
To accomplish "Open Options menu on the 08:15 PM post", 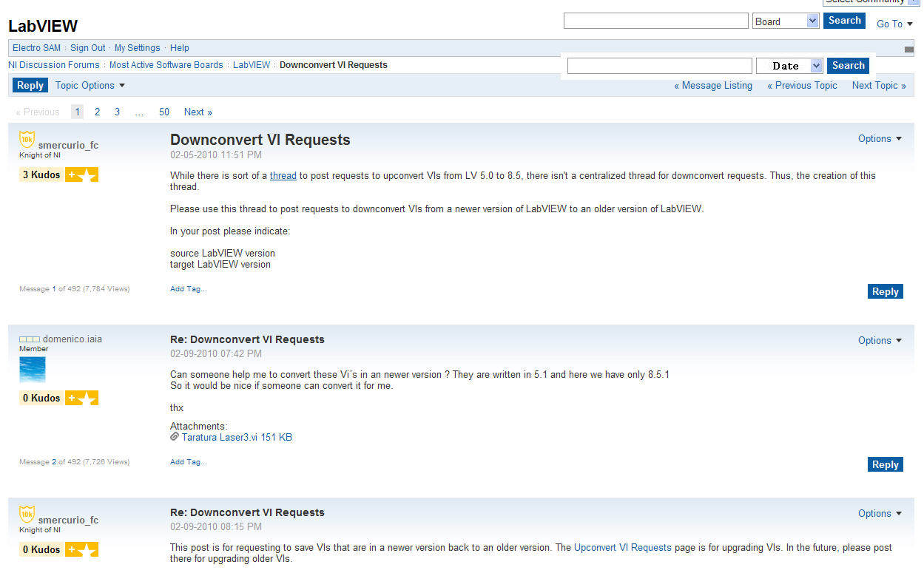I will pos(880,513).
